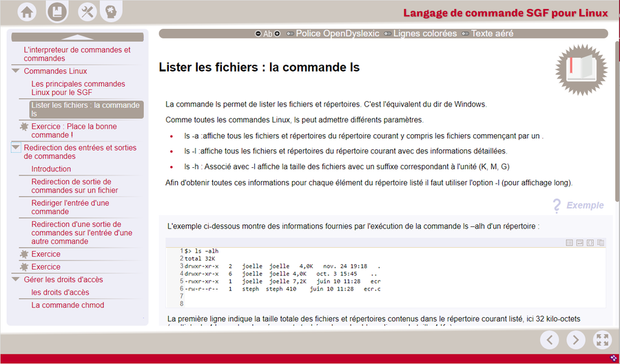Collapse Gérer les droits d'accès section
Image resolution: width=620 pixels, height=364 pixels.
16,279
